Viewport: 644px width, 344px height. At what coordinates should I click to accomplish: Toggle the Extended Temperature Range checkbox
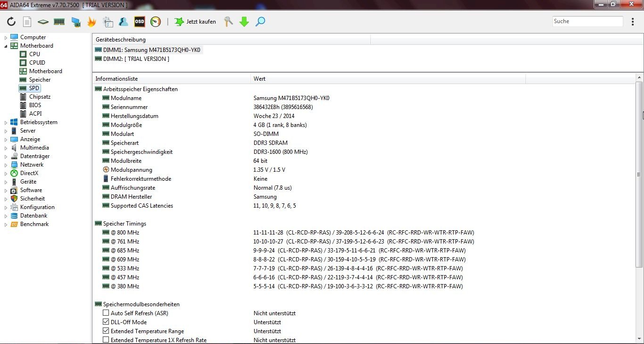click(x=106, y=331)
